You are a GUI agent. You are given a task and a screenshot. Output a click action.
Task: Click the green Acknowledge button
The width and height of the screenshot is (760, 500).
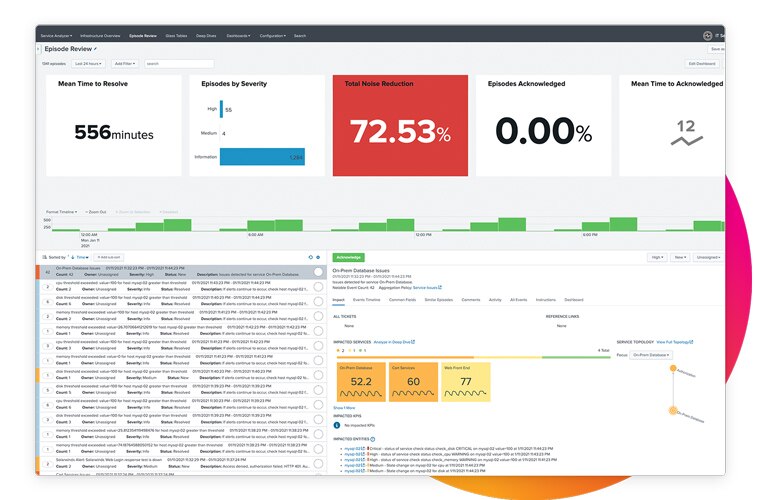coord(348,257)
